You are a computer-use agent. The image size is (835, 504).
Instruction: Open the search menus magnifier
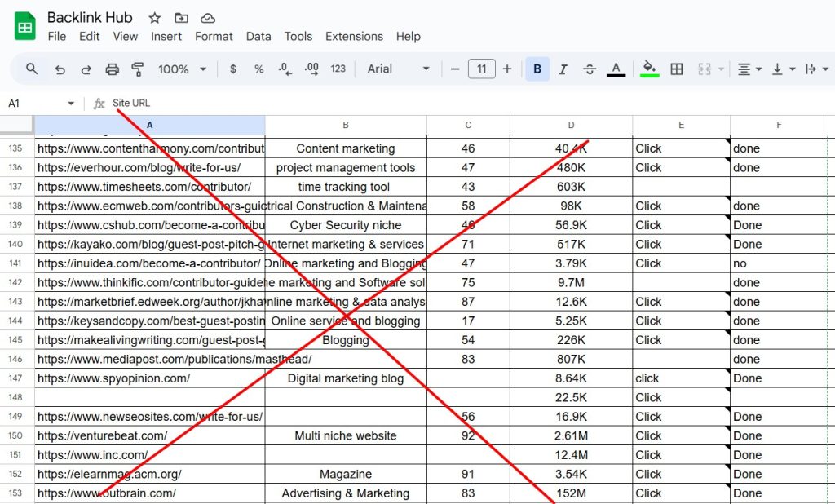click(x=32, y=69)
